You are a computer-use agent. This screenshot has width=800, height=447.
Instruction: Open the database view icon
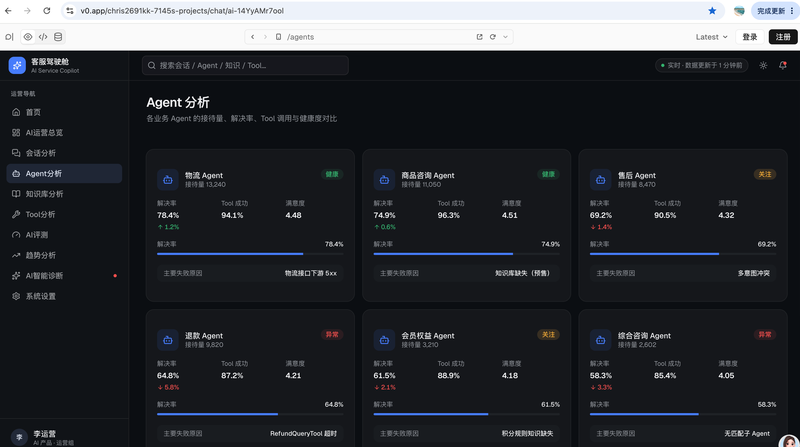click(58, 37)
